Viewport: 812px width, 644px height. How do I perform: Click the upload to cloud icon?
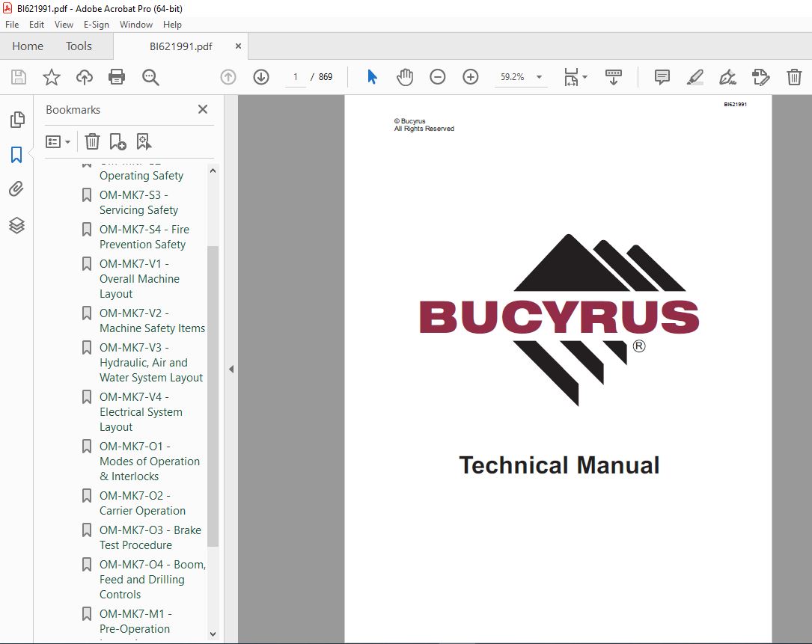[x=85, y=77]
